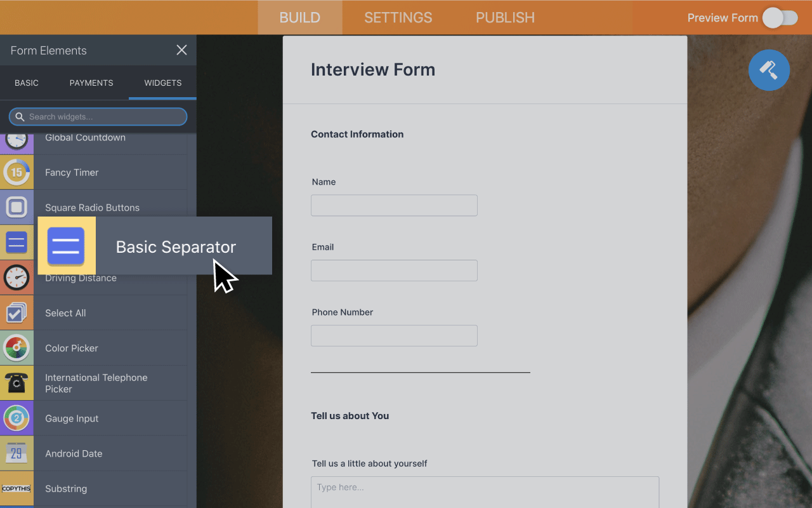Open Form Designer via the paint roller icon
812x508 pixels.
tap(769, 70)
